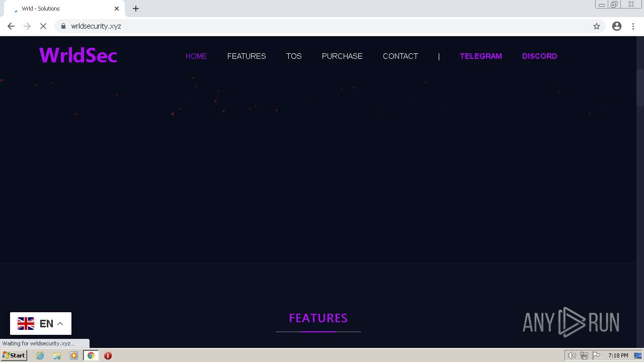Screen dimensions: 644x362
Task: View site info via the padlock icon
Action: 63,26
